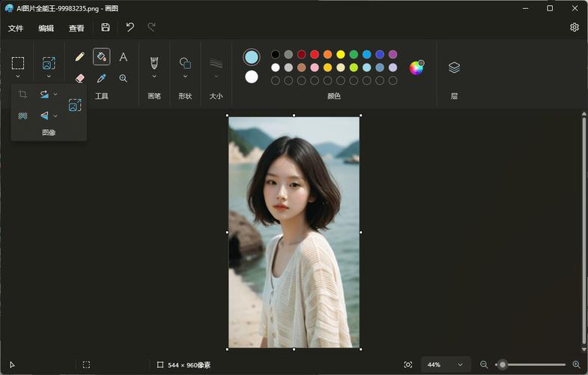Click the cursor position icon in status bar
Image resolution: width=588 pixels, height=375 pixels.
click(12, 364)
